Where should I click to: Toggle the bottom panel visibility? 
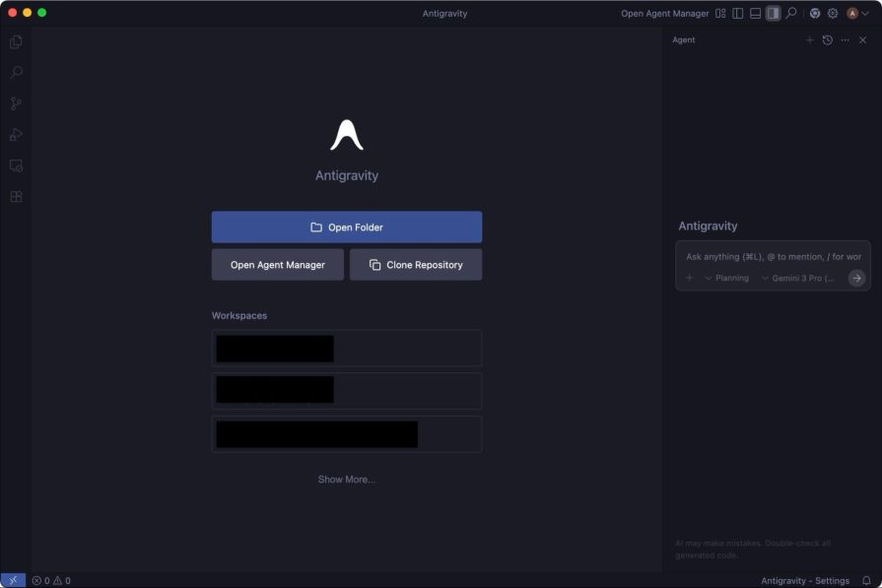(755, 13)
